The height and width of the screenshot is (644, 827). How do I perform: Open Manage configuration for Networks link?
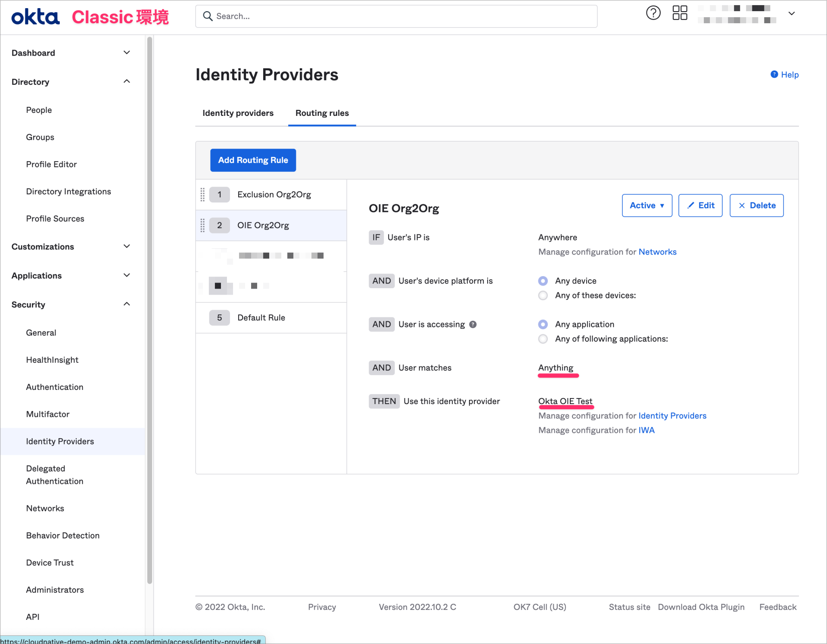point(657,252)
